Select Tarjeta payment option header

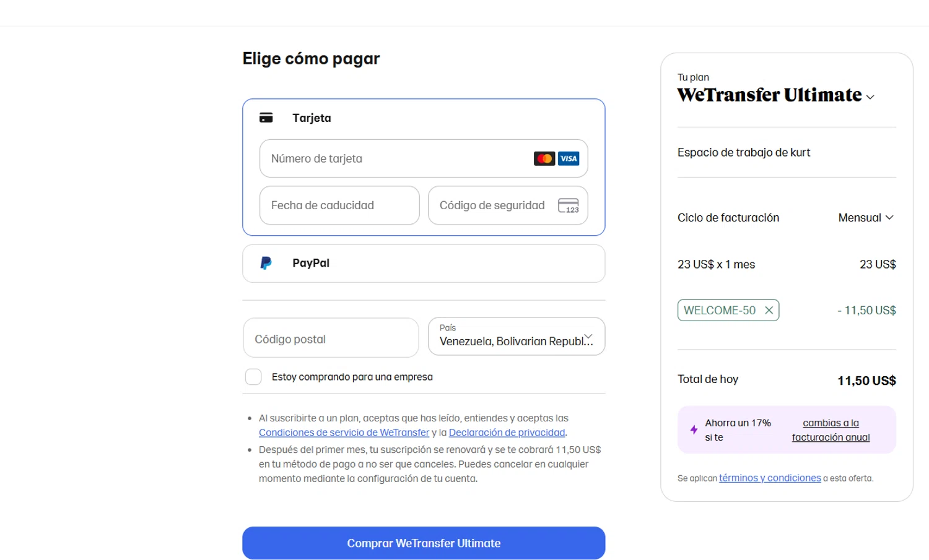pos(312,118)
